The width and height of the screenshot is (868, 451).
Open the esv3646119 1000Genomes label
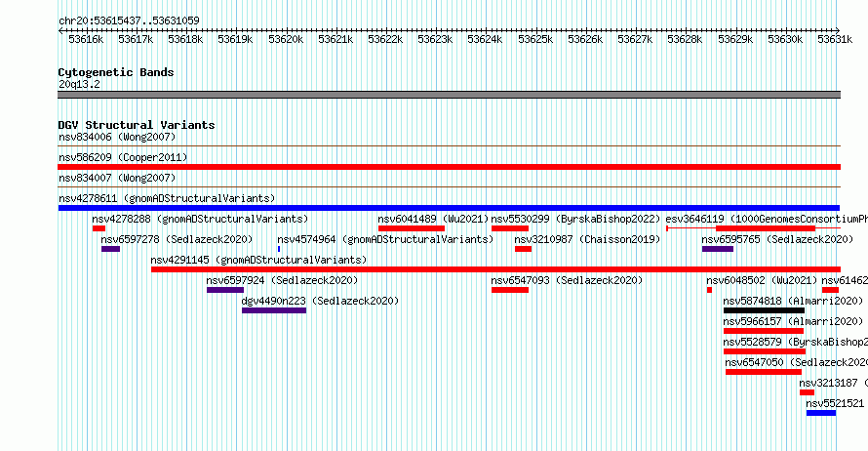(767, 219)
